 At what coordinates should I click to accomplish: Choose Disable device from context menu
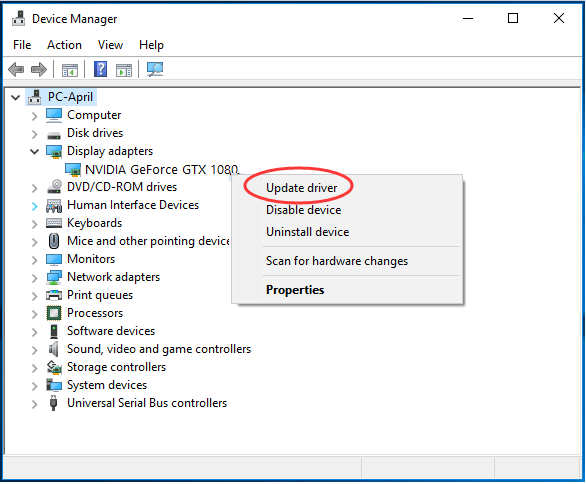pos(303,210)
